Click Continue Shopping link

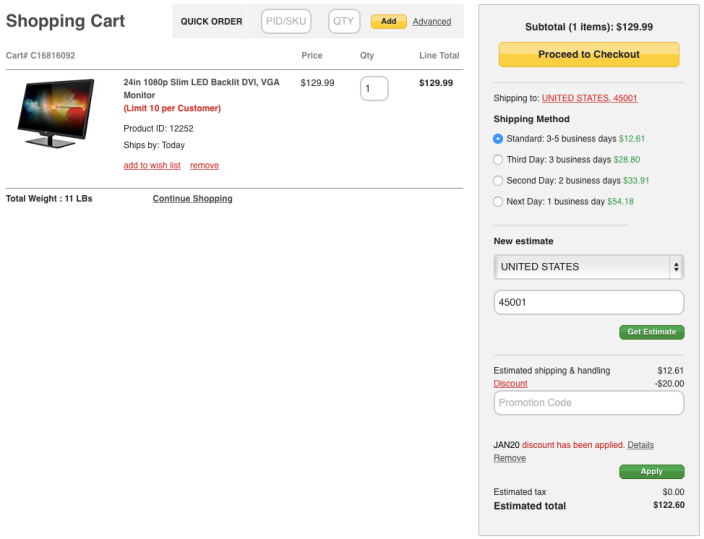[x=192, y=199]
